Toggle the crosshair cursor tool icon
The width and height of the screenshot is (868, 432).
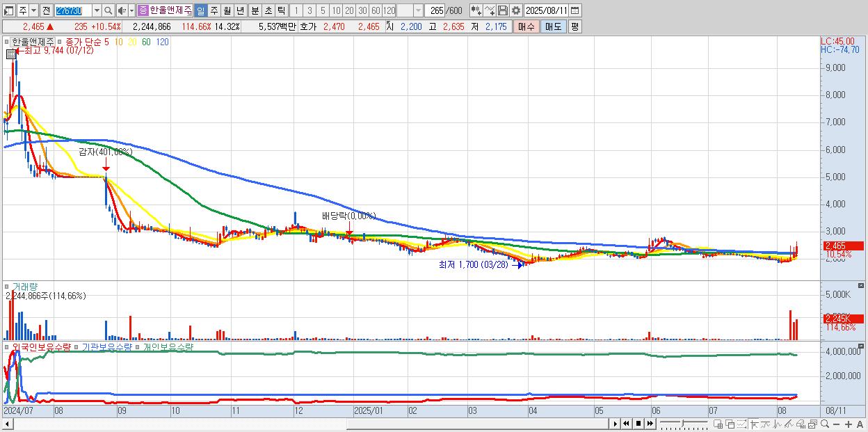click(753, 424)
